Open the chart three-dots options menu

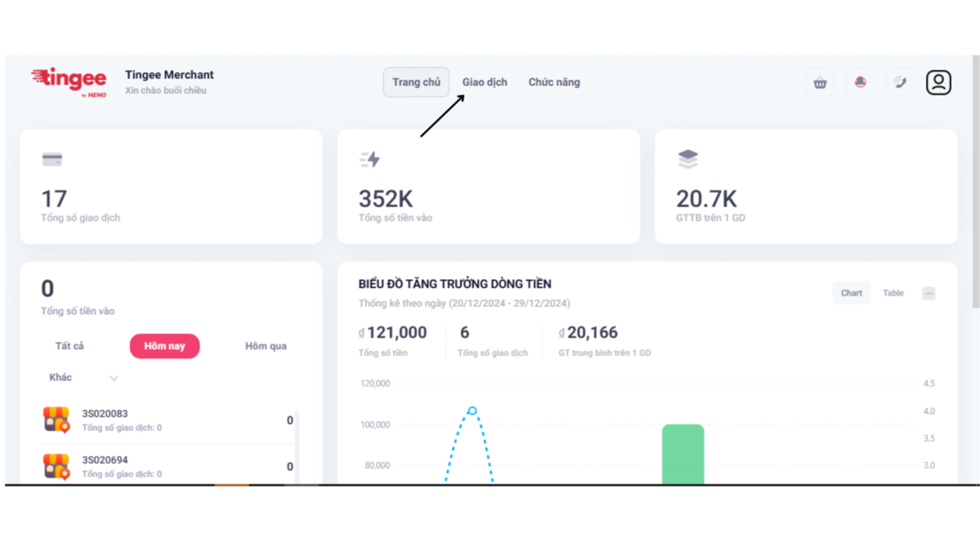click(x=928, y=293)
